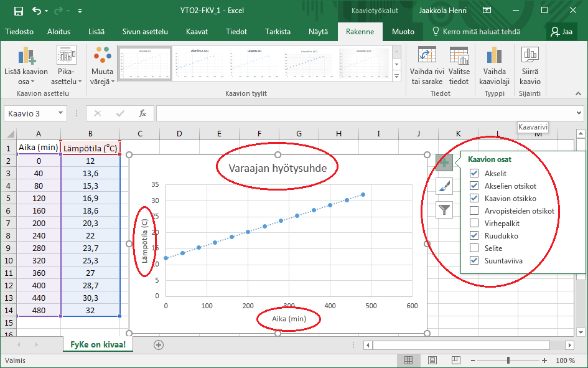Open Lisää kaavion osa (add chart element)
Image resolution: width=588 pixels, height=368 pixels.
[26, 67]
